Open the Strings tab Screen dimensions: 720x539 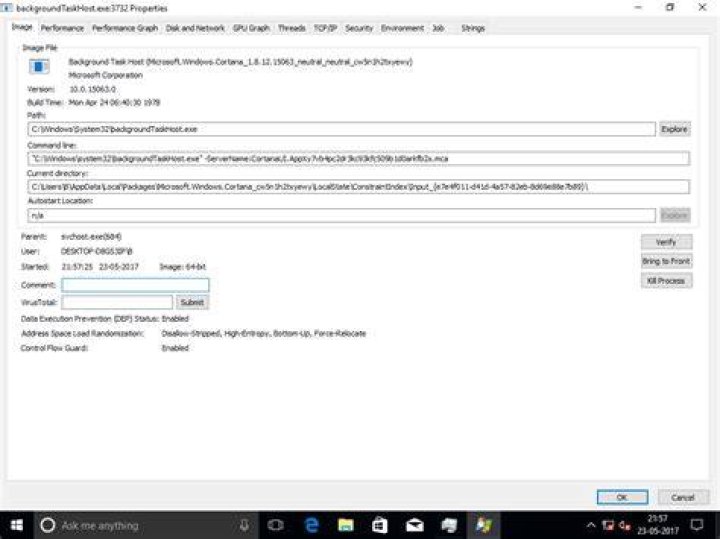pyautogui.click(x=472, y=28)
